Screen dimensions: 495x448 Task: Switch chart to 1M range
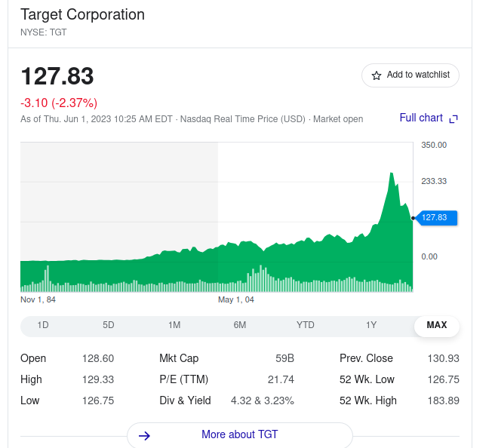point(174,325)
